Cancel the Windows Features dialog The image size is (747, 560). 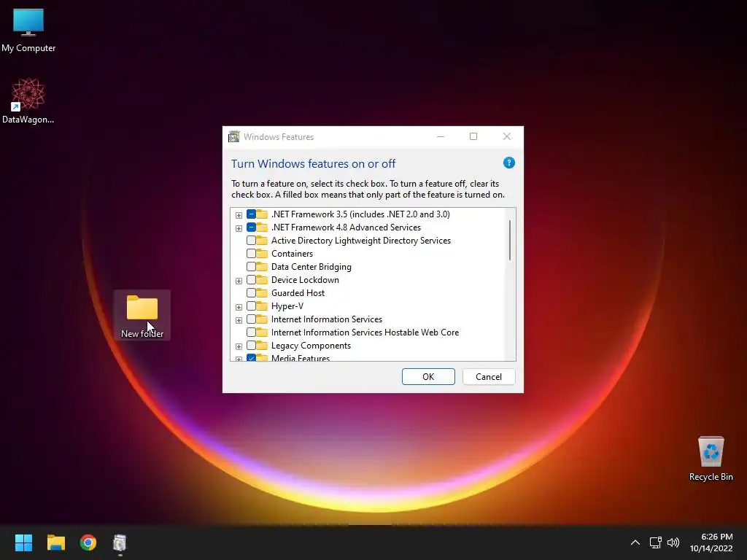(489, 377)
